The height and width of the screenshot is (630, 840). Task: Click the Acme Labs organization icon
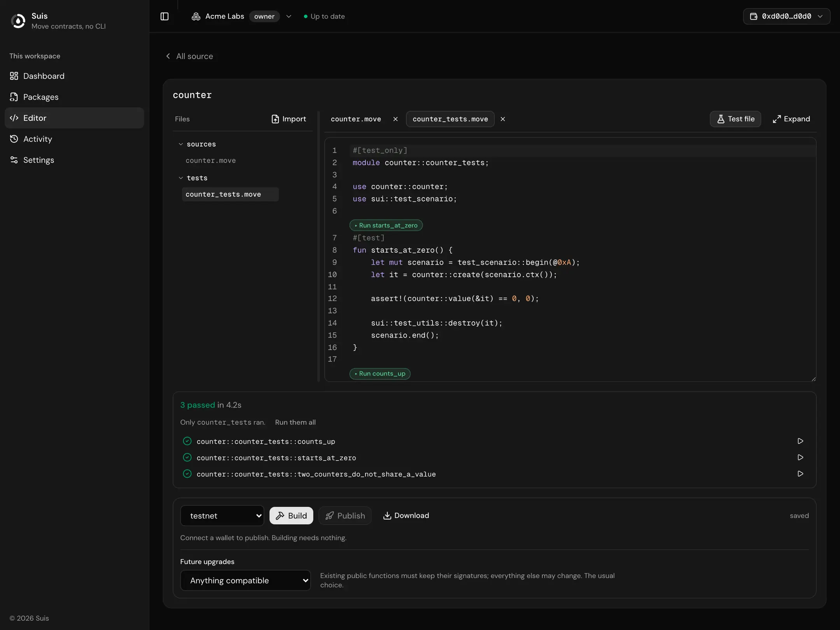pos(196,16)
